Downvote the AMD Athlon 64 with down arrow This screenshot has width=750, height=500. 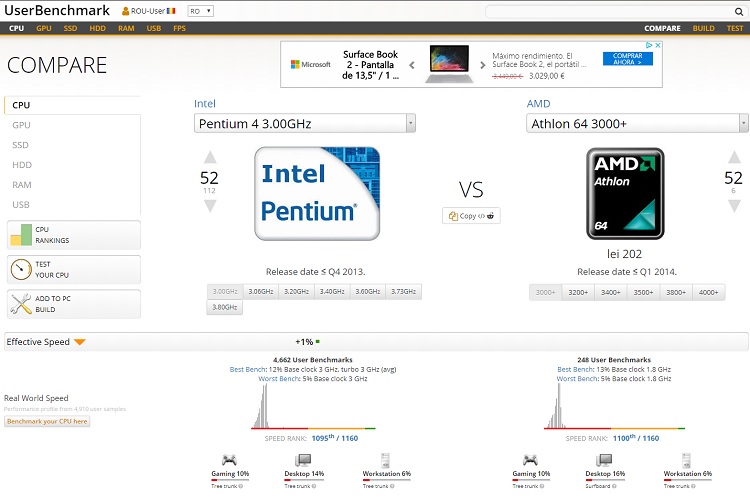[734, 205]
